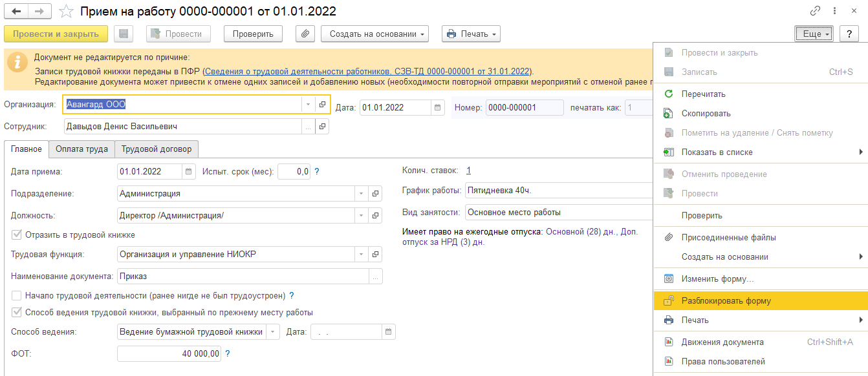This screenshot has width=868, height=376.
Task: Click the paperclip attached files icon
Action: coord(305,34)
